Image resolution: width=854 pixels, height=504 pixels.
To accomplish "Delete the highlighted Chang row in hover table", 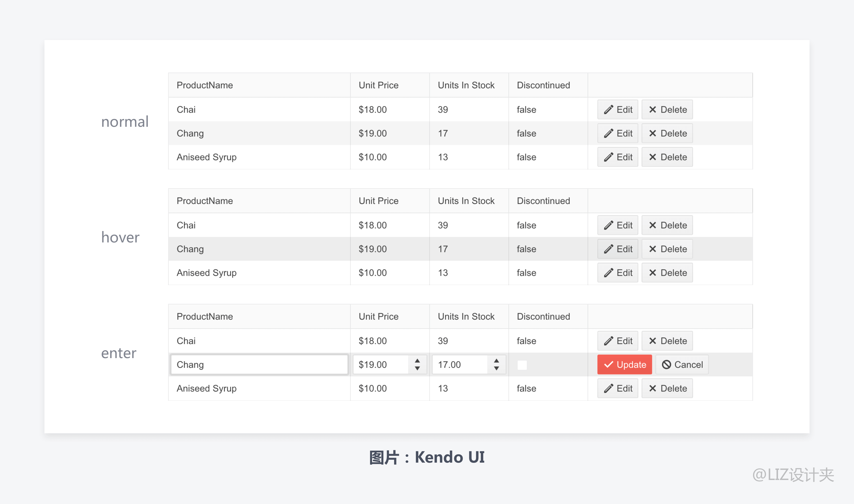I will pyautogui.click(x=667, y=249).
